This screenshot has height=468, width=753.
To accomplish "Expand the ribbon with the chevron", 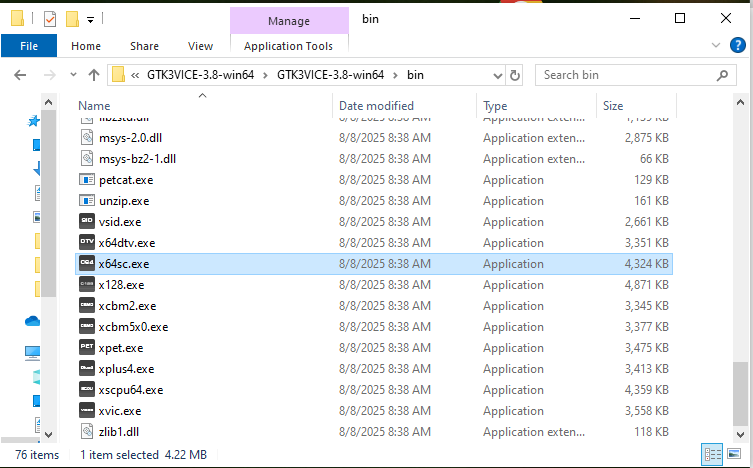I will click(716, 46).
